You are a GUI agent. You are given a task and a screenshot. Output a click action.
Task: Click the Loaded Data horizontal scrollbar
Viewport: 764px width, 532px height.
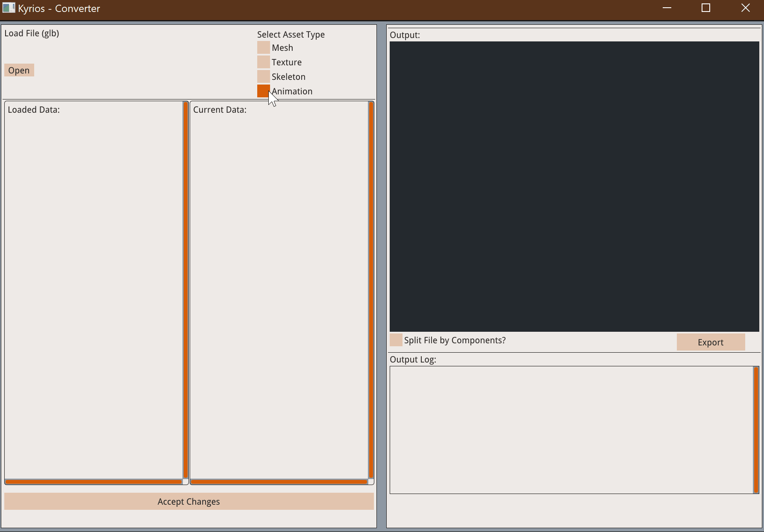point(94,482)
